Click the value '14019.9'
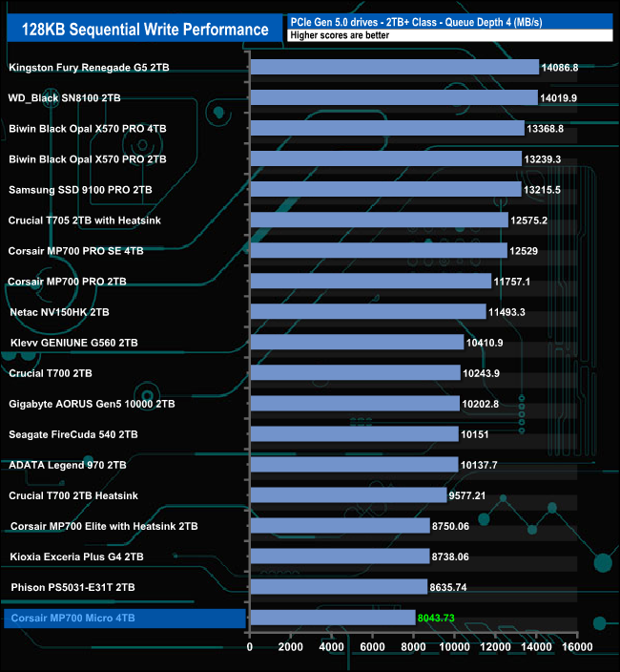620x672 pixels. [x=558, y=97]
